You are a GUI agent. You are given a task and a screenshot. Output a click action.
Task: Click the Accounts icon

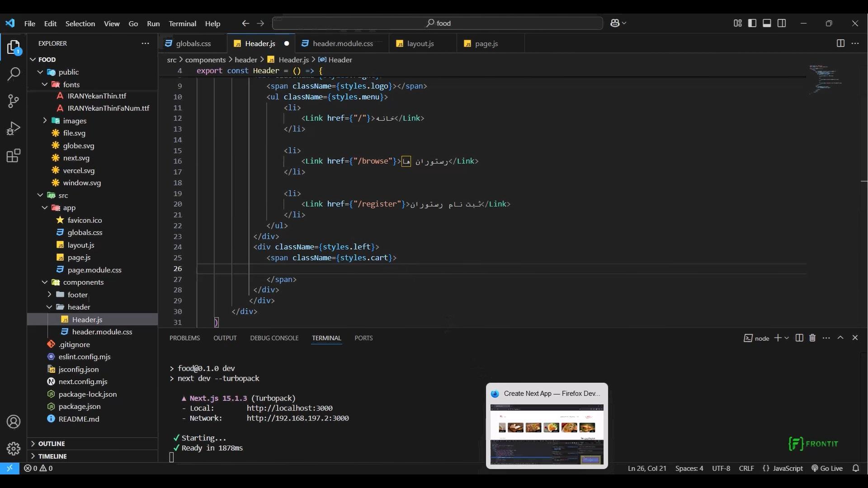14,422
